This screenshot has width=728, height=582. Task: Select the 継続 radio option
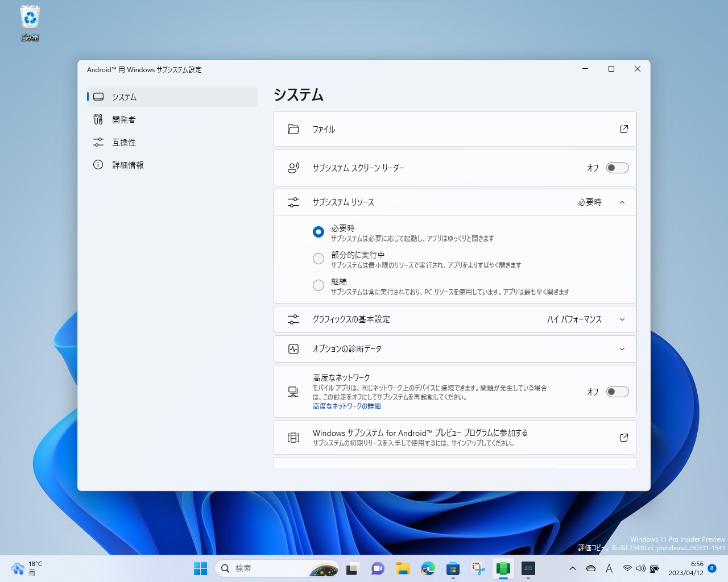click(318, 285)
